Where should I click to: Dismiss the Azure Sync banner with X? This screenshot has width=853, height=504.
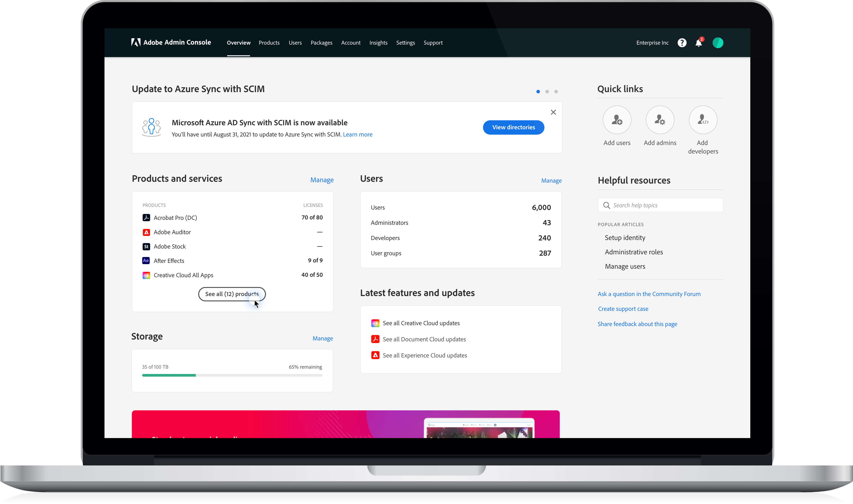tap(553, 112)
